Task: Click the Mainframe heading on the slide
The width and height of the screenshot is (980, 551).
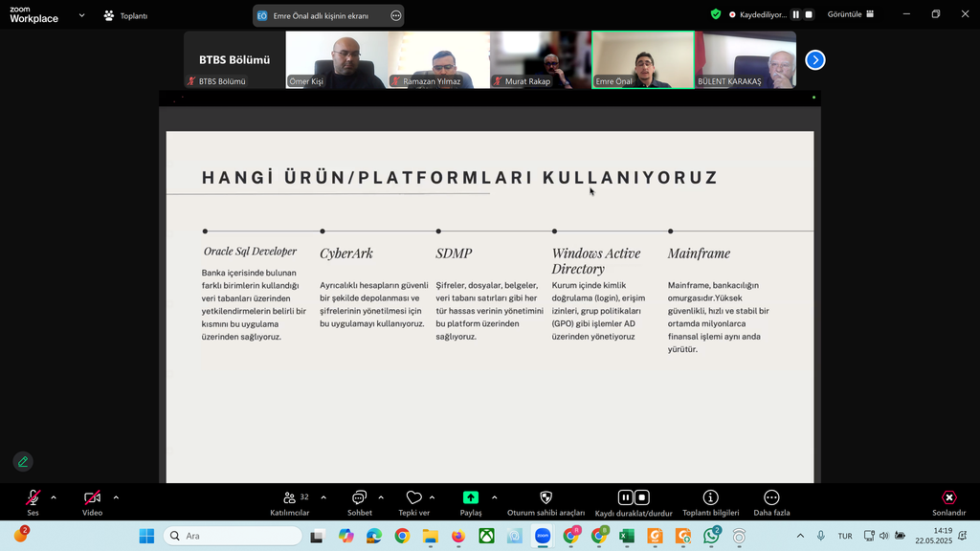Action: [699, 253]
